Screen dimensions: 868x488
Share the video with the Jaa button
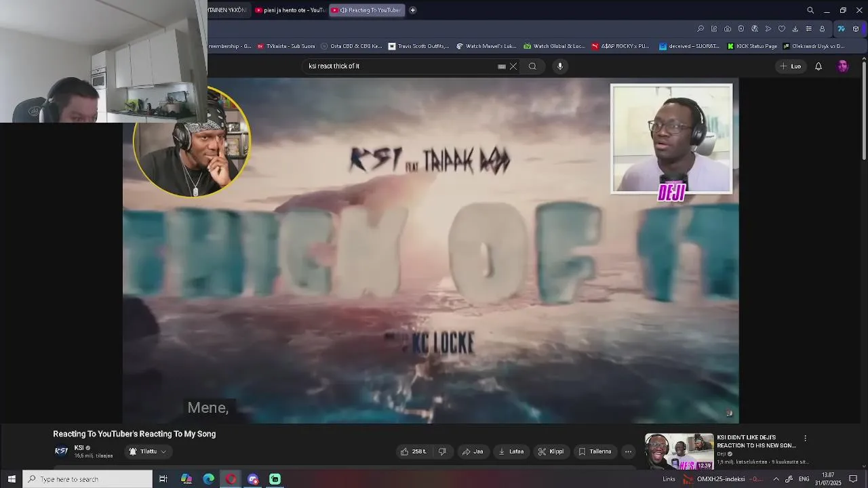pos(473,451)
